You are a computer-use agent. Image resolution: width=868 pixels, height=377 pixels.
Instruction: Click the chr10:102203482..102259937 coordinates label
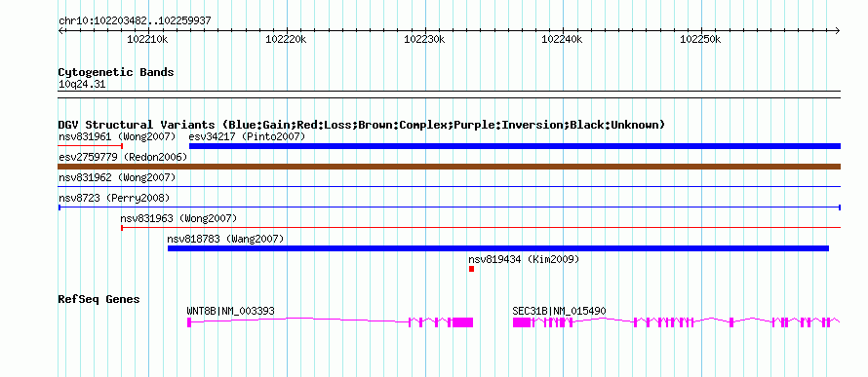(135, 21)
